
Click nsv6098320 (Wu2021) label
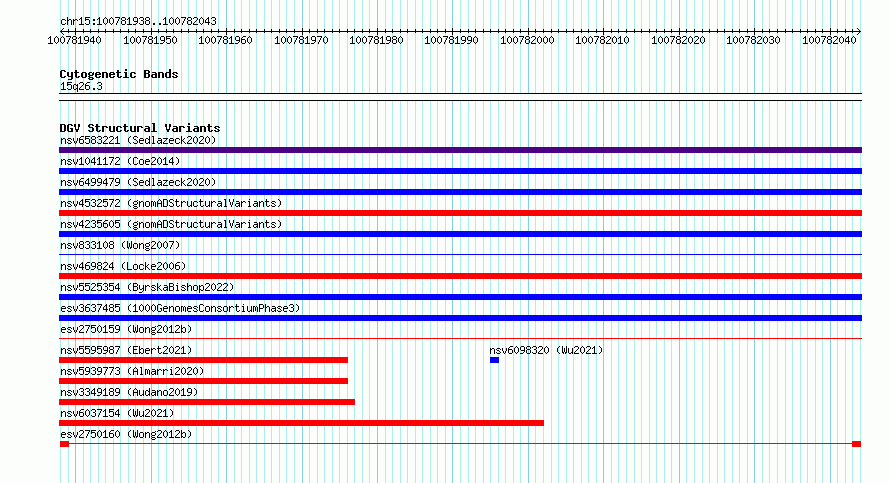point(546,350)
